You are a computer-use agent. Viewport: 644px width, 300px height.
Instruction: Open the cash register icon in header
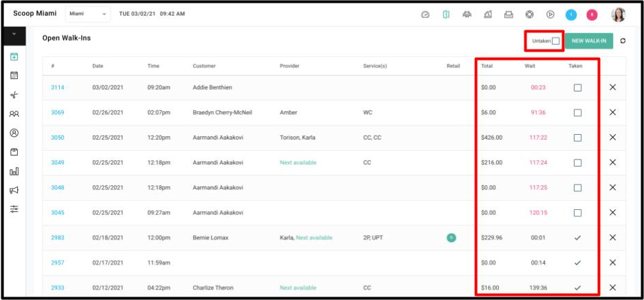(509, 14)
